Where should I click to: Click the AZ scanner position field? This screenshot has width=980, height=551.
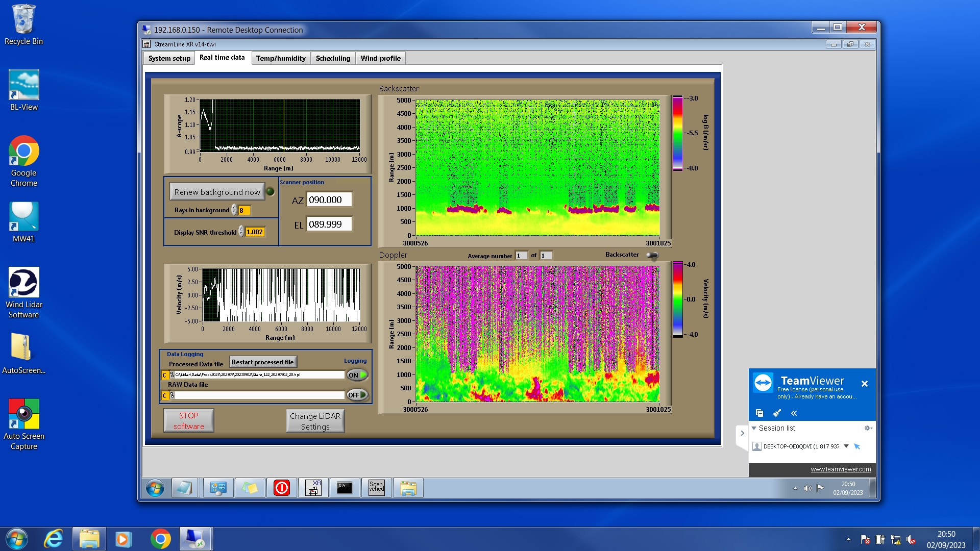(329, 200)
